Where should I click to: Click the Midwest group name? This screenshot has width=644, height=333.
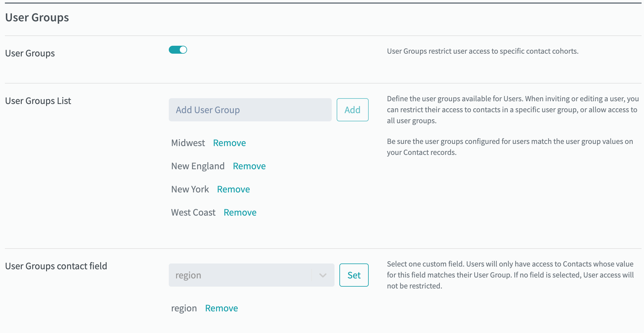point(188,143)
